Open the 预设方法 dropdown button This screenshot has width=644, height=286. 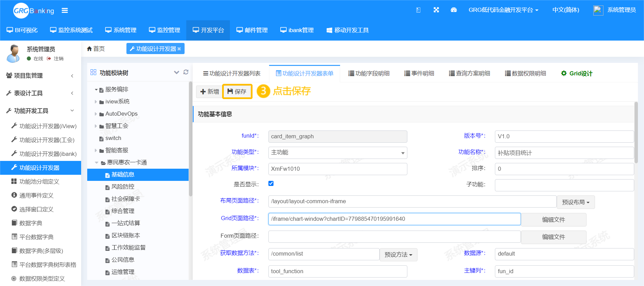398,255
